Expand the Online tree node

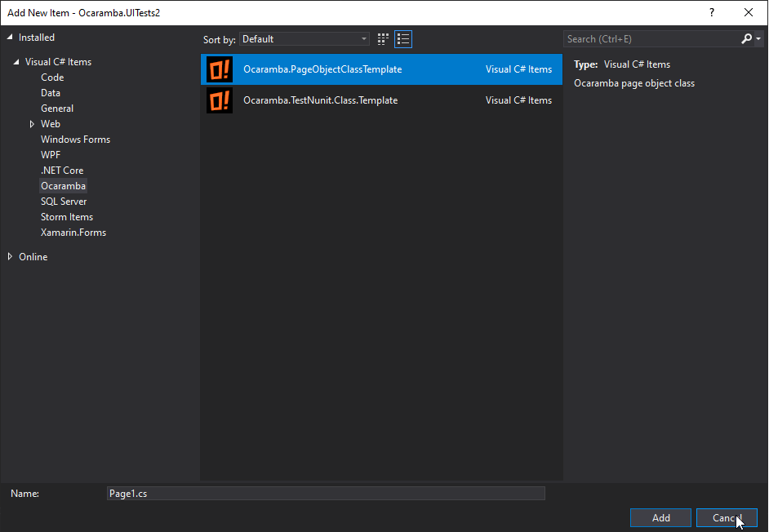pyautogui.click(x=10, y=256)
